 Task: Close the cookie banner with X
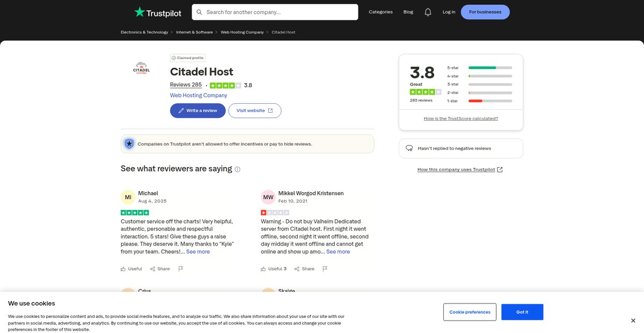click(633, 321)
